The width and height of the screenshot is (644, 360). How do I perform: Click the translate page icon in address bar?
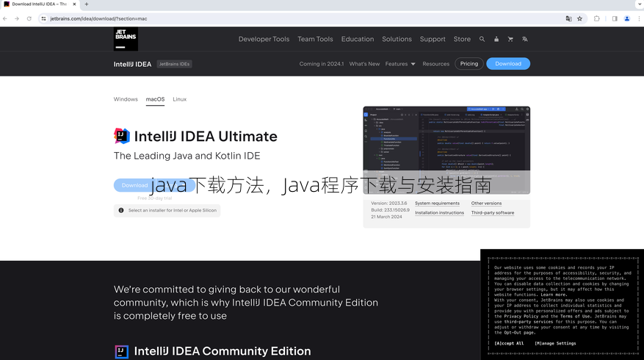pos(568,18)
